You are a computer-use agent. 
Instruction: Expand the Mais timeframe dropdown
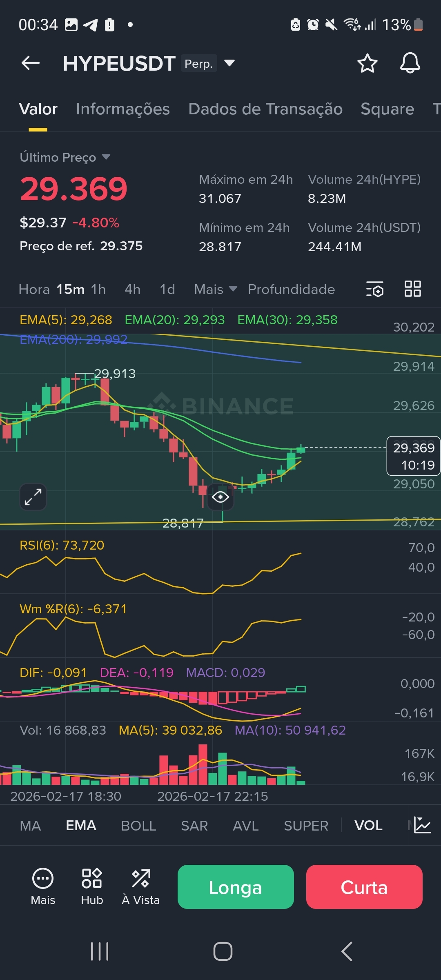216,289
